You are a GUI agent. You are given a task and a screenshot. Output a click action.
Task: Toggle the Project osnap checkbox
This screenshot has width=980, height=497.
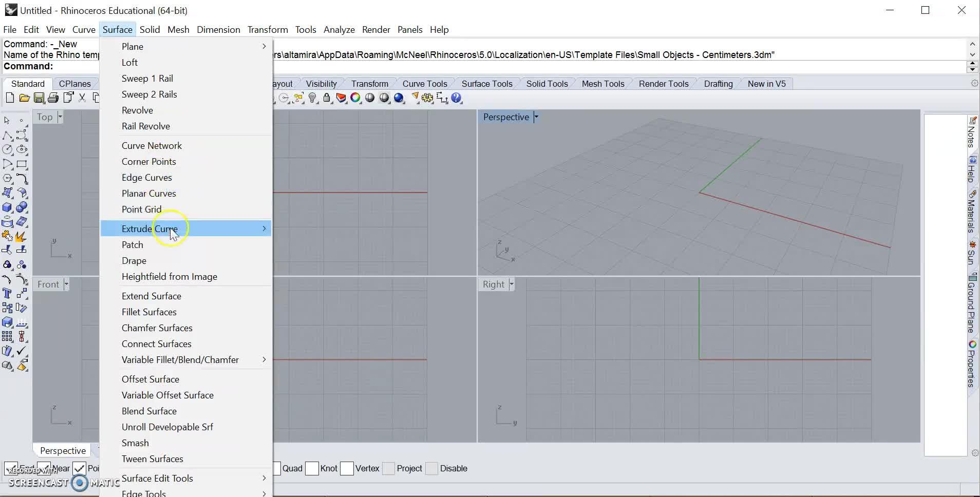(x=389, y=468)
